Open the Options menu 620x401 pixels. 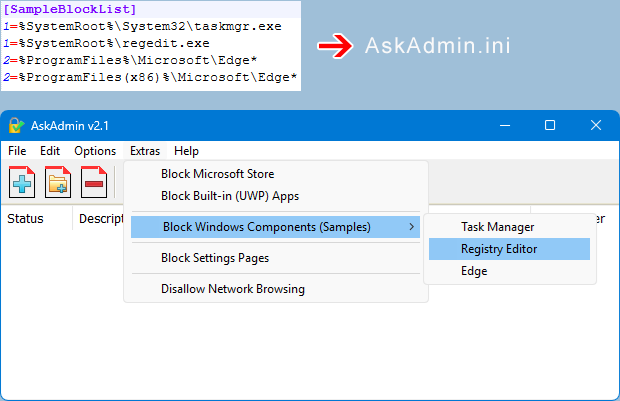[95, 151]
